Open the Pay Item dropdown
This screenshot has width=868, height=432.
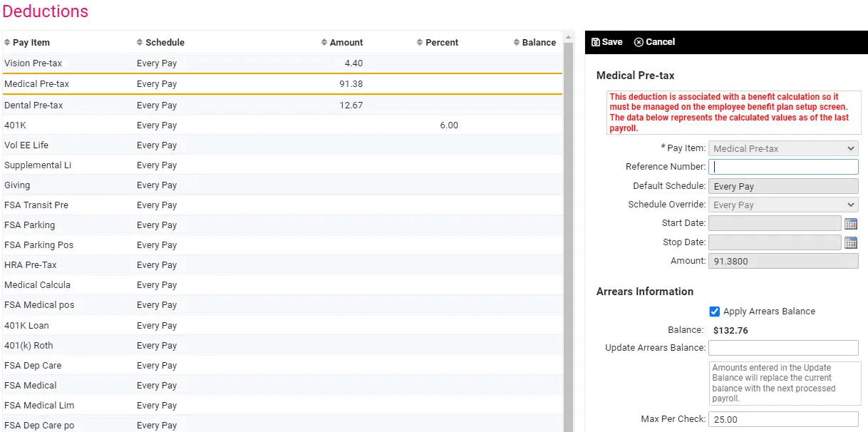point(783,148)
